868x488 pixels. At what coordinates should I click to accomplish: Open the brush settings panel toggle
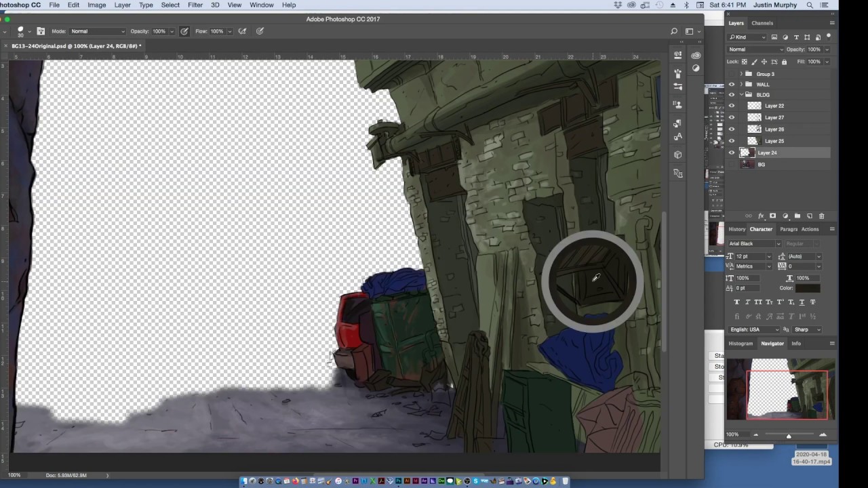click(x=41, y=31)
